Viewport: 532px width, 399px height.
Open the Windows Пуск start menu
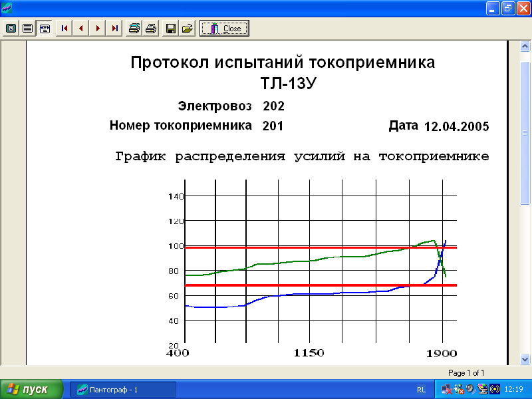[x=31, y=389]
